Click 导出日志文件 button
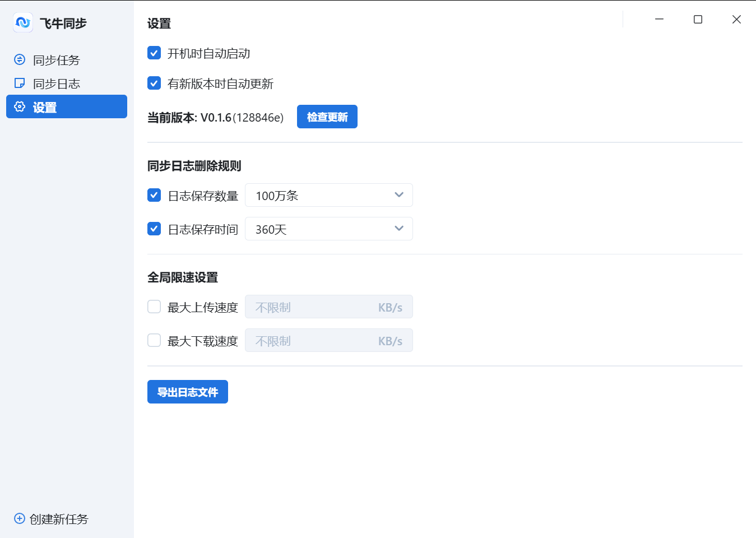Screen dimensions: 756x538 click(x=188, y=392)
